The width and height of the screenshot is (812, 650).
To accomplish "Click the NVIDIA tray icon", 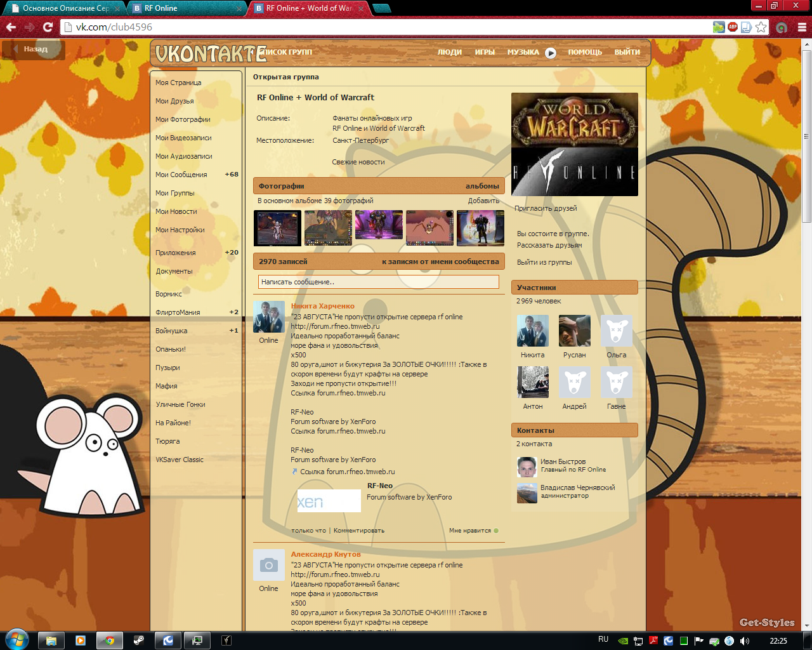I will tap(623, 640).
